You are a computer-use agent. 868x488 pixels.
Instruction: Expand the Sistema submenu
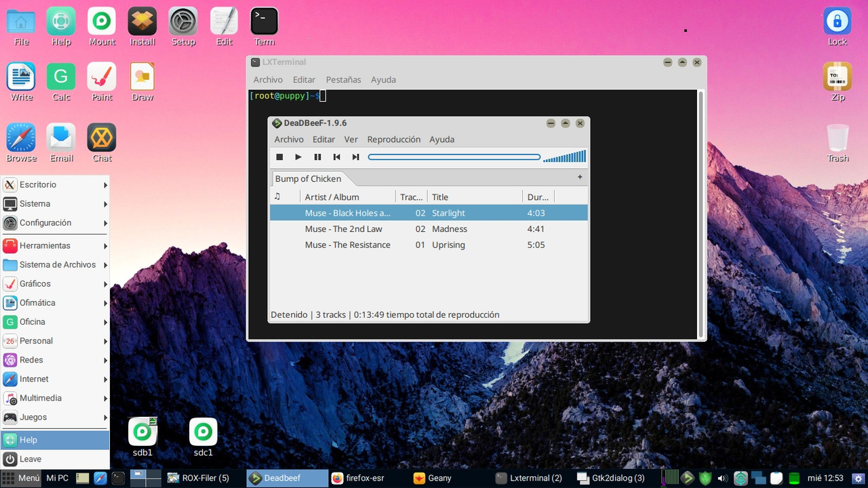55,204
